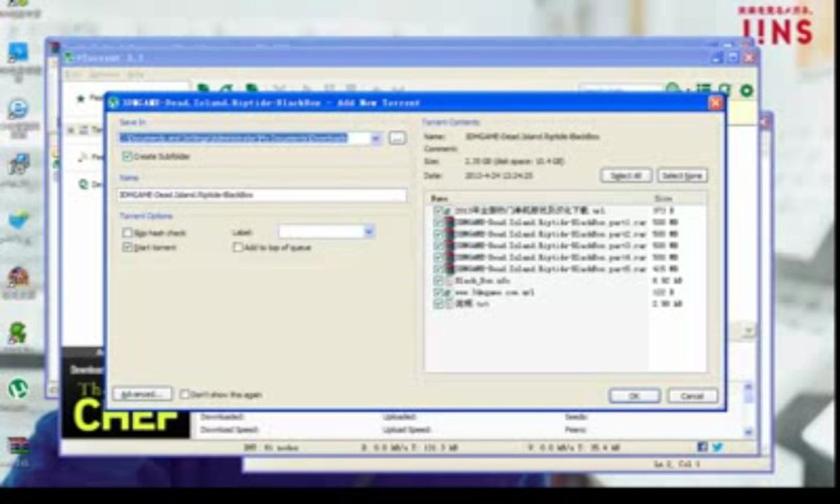Enable the Skip hash check option
The height and width of the screenshot is (504, 840).
click(x=127, y=232)
